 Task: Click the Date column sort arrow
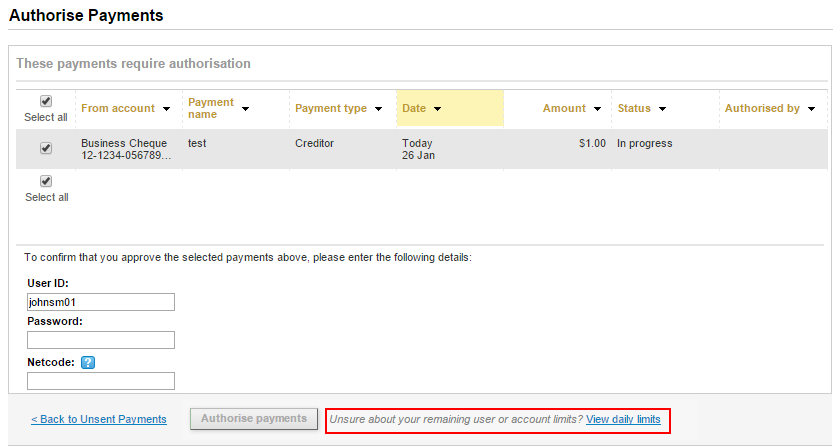[438, 109]
